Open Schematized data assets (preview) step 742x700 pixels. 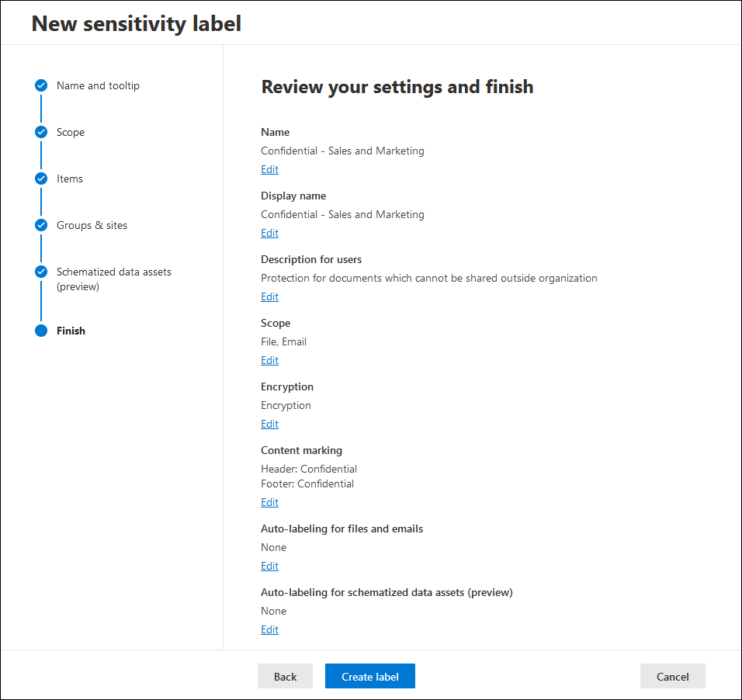[x=114, y=279]
